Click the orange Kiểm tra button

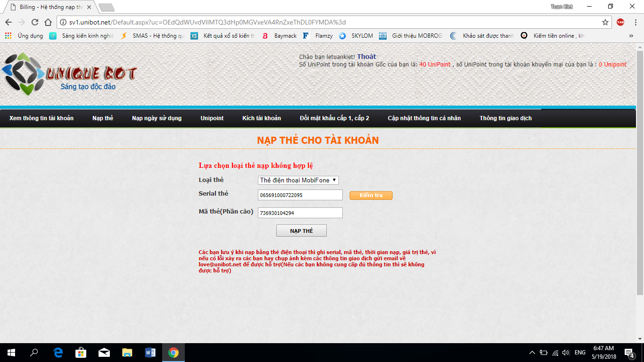point(371,195)
